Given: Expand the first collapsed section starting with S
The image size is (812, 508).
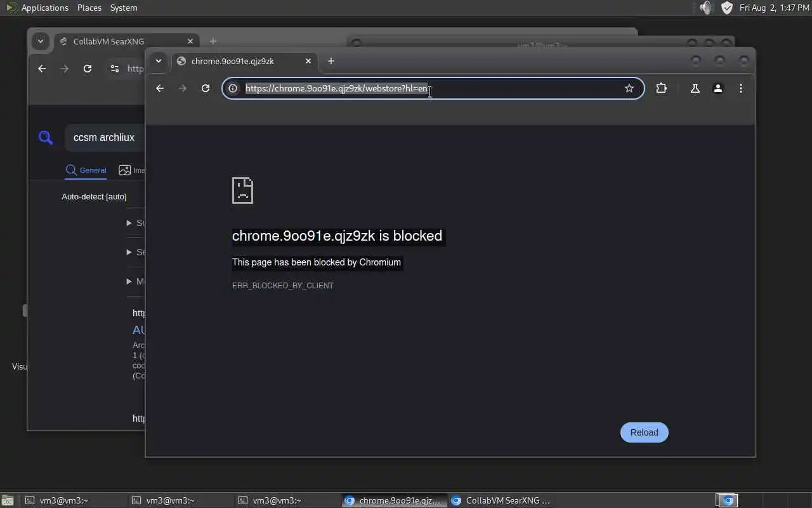Looking at the screenshot, I should (136, 223).
